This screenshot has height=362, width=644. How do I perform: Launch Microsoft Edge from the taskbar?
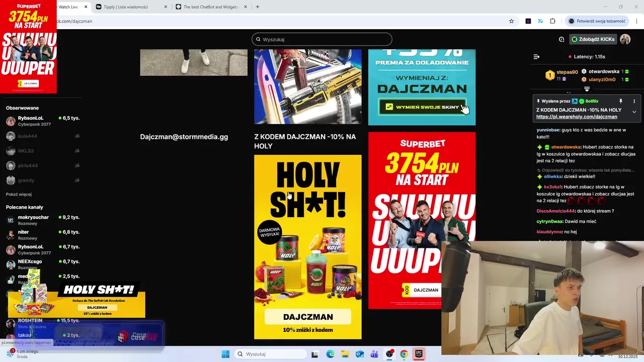(x=330, y=354)
